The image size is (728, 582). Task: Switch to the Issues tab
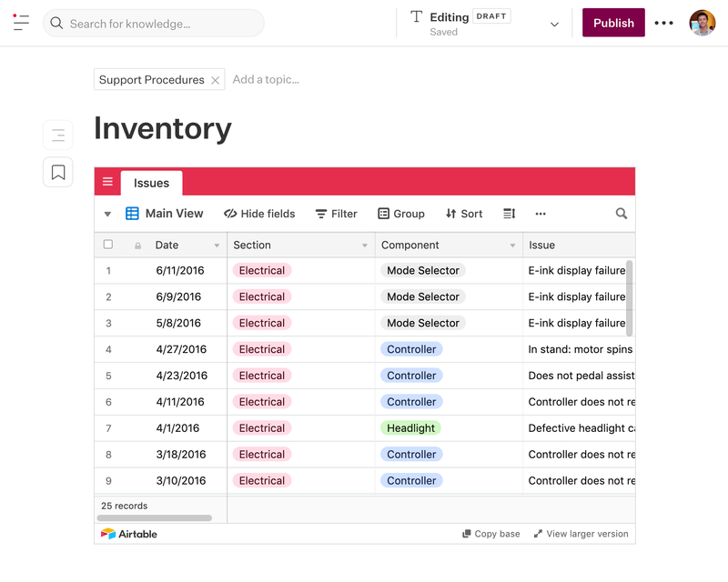[151, 183]
